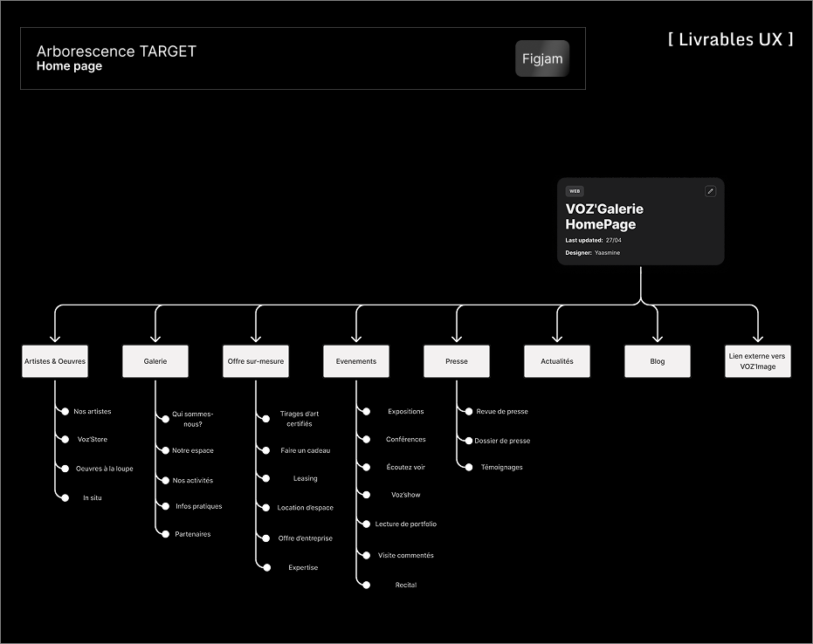Select the Artistes & Oeuvres node
Image resolution: width=813 pixels, height=644 pixels.
pyautogui.click(x=55, y=361)
